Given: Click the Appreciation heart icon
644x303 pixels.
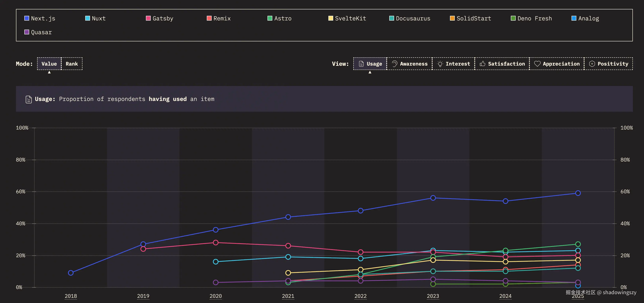Looking at the screenshot, I should point(537,64).
